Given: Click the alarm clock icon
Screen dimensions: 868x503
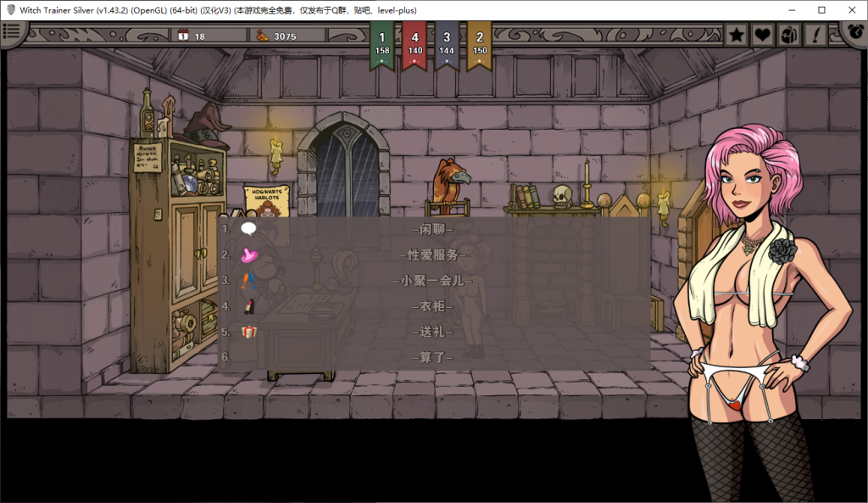Looking at the screenshot, I should click(854, 33).
